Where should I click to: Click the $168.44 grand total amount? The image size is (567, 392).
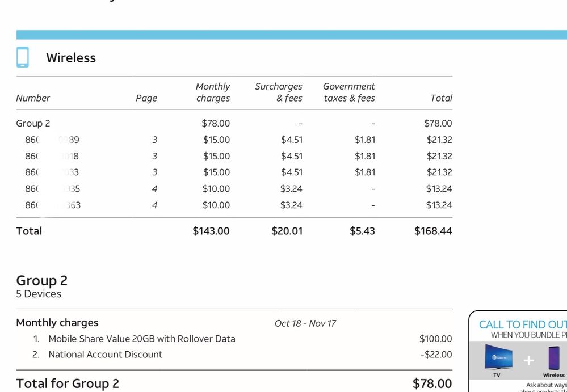click(x=433, y=231)
